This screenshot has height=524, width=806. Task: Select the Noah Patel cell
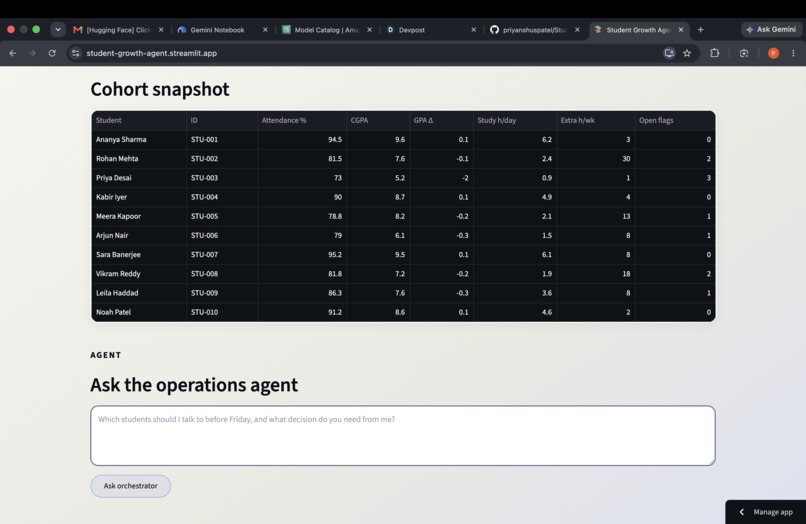139,312
